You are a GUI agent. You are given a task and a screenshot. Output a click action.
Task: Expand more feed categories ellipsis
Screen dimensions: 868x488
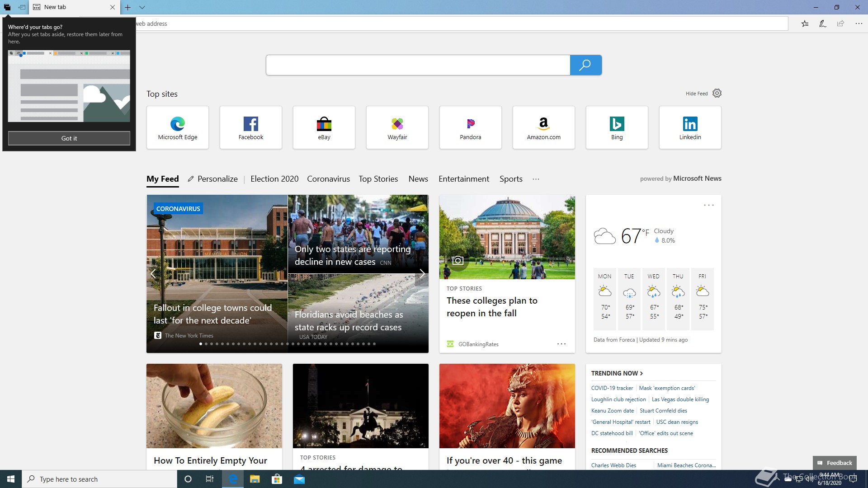(536, 179)
